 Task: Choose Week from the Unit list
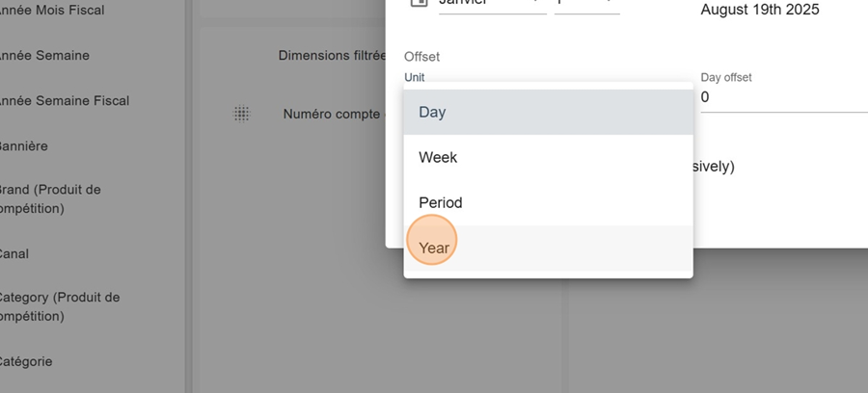pyautogui.click(x=548, y=158)
